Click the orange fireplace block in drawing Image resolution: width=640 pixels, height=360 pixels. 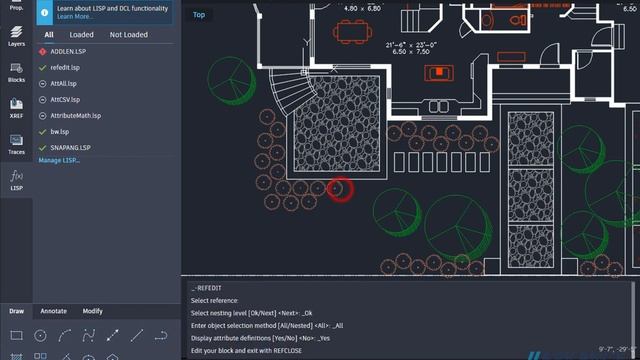pos(439,73)
